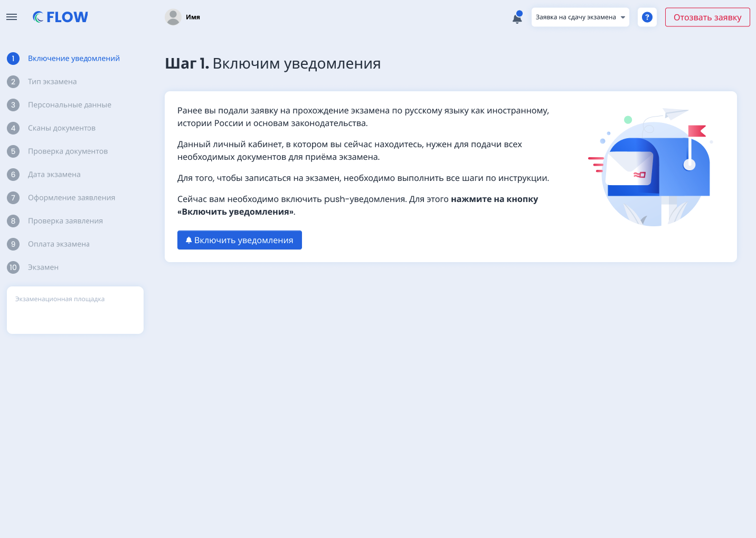Click the blue question mark help icon
This screenshot has width=756, height=538.
point(647,17)
